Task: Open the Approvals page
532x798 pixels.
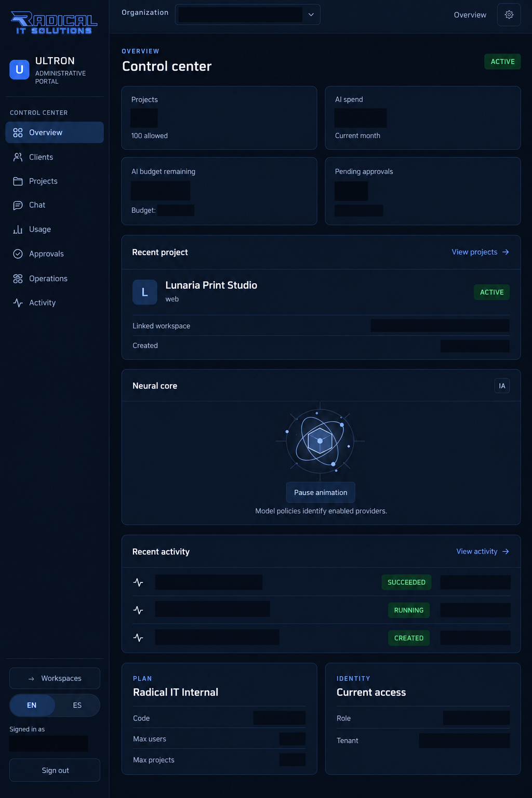Action: [x=55, y=254]
